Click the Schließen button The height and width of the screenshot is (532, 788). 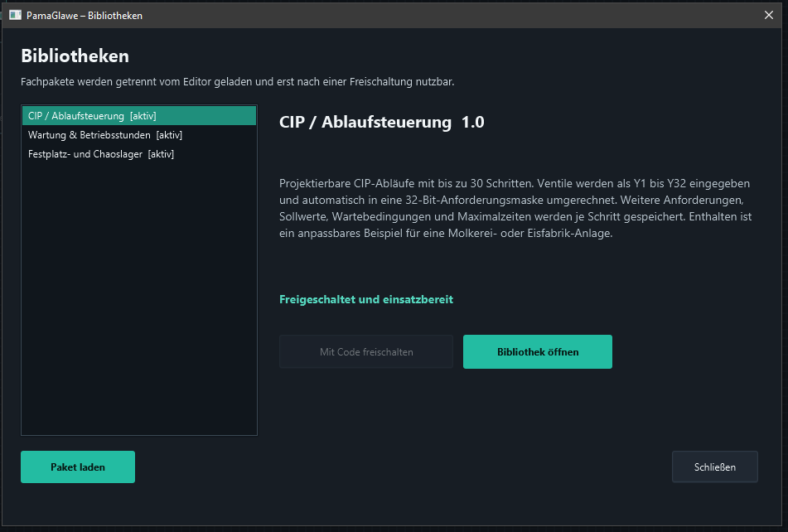click(714, 467)
